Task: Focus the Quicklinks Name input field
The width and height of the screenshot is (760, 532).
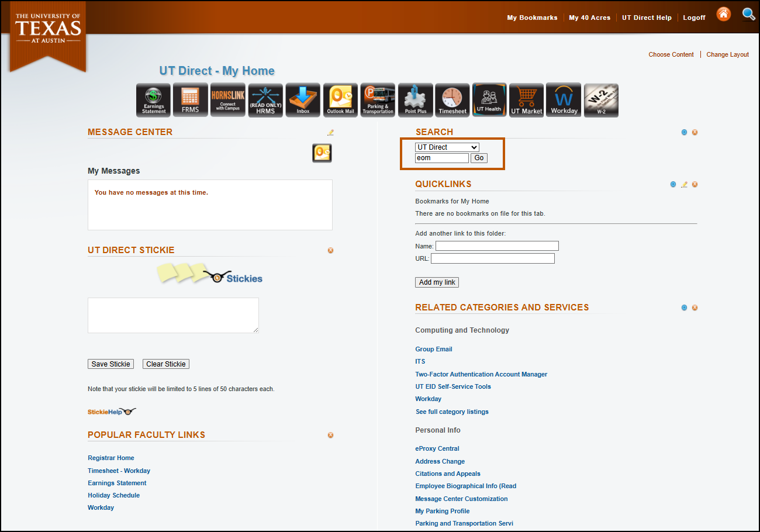Action: point(497,246)
